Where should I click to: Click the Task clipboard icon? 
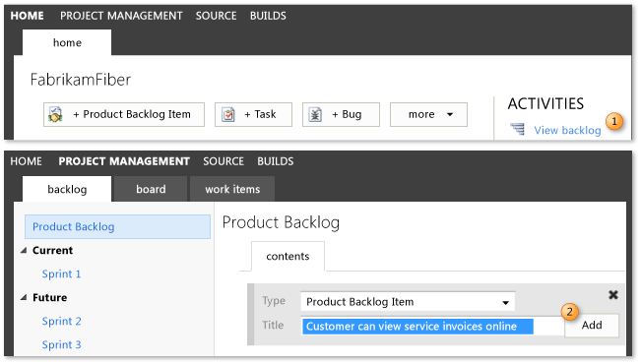click(228, 114)
